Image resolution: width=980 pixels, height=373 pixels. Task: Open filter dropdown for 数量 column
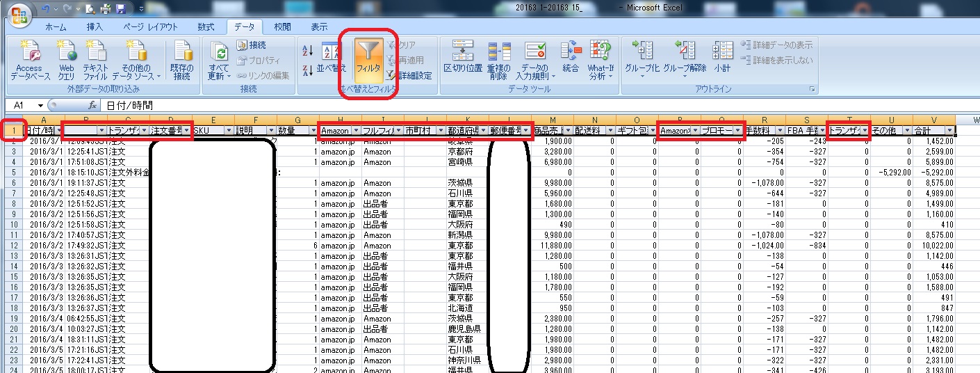coord(313,130)
